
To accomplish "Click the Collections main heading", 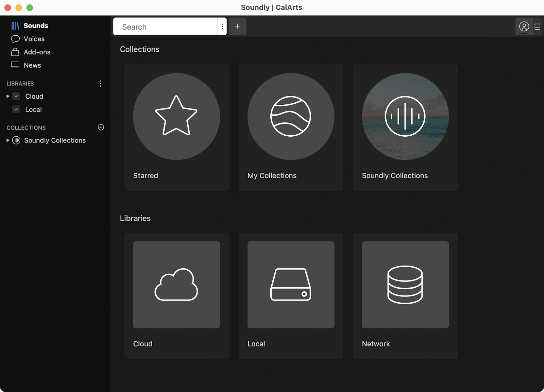I will [140, 49].
